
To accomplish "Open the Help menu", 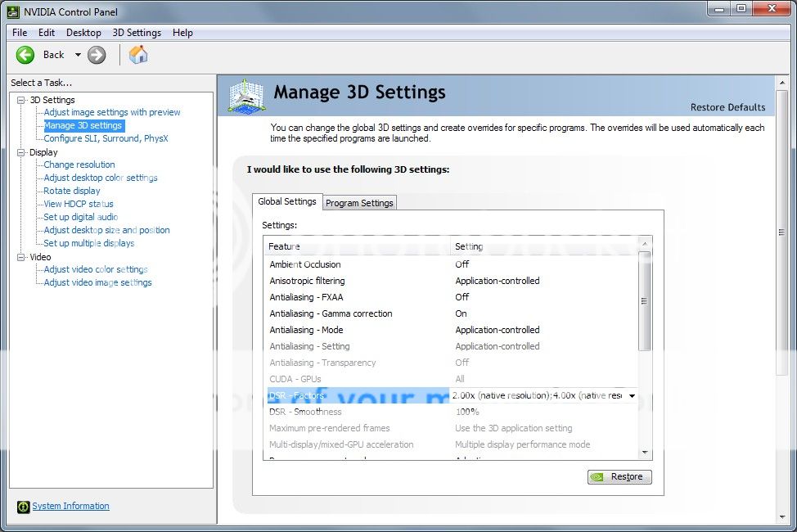I will [182, 33].
